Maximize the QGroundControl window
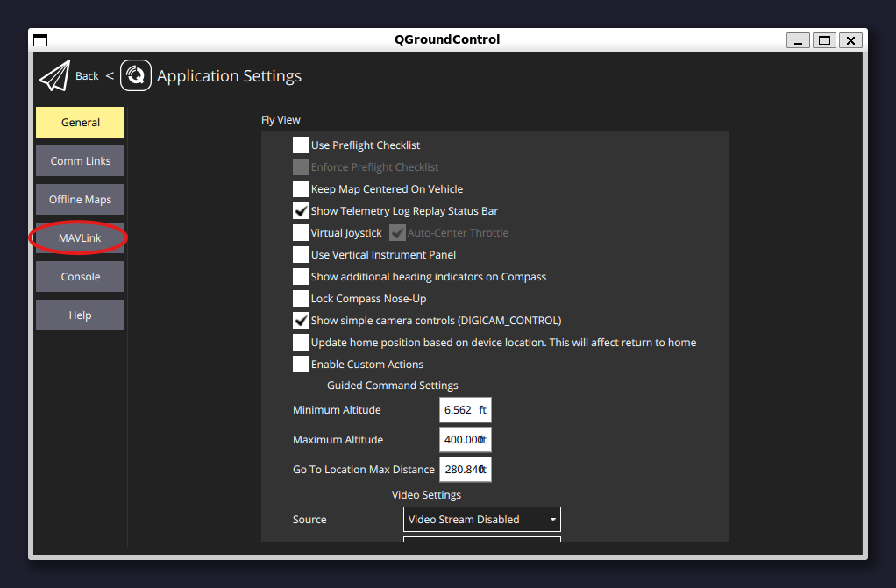Image resolution: width=896 pixels, height=588 pixels. [x=824, y=40]
